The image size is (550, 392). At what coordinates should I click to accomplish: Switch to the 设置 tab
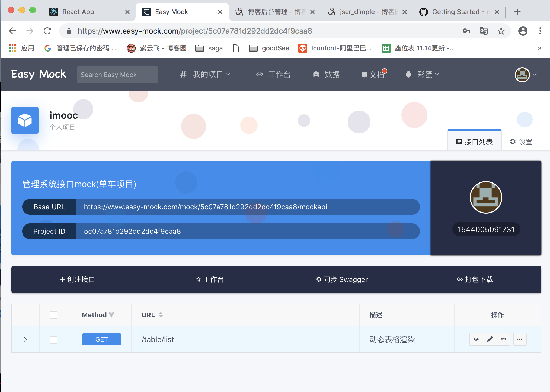point(521,142)
